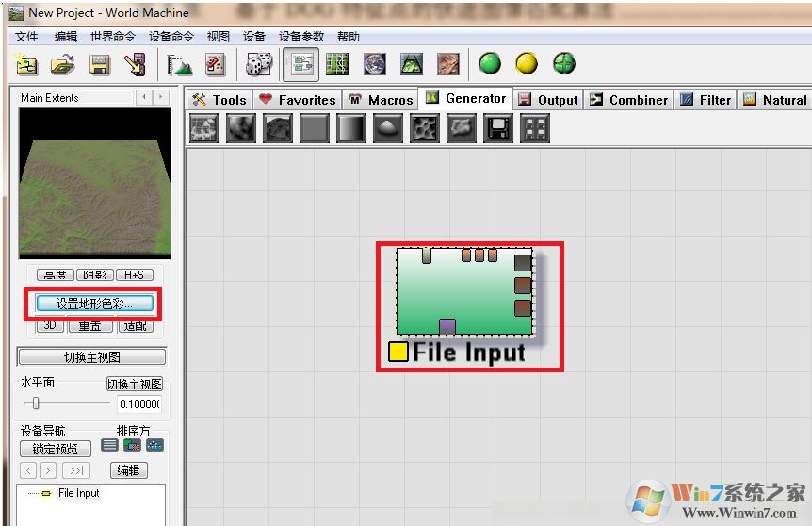
Task: Click the 编辑 button in device navigation
Action: 128,470
